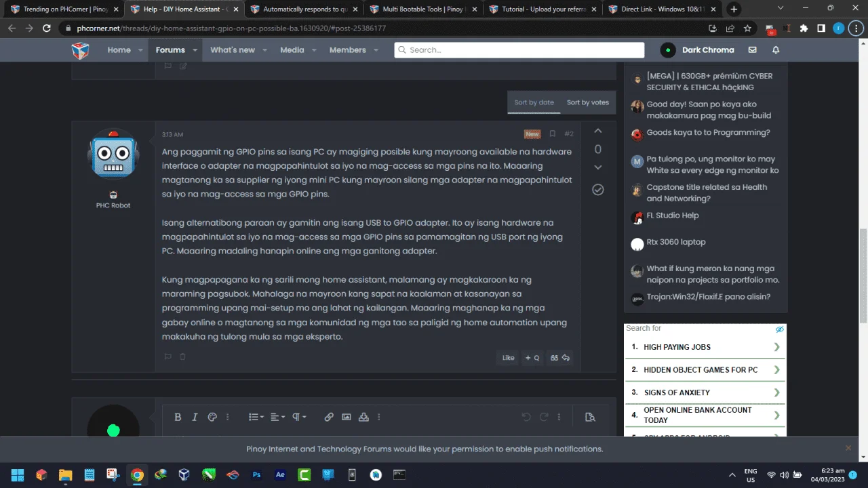Open the forum alerts bell icon
The image size is (868, 488).
click(776, 50)
